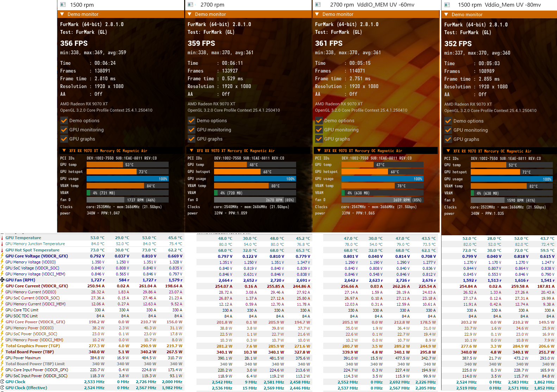557x392 pixels.
Task: Collapse the XFX RX 9070 XT section, 352 FPS panel
Action: pyautogui.click(x=448, y=151)
